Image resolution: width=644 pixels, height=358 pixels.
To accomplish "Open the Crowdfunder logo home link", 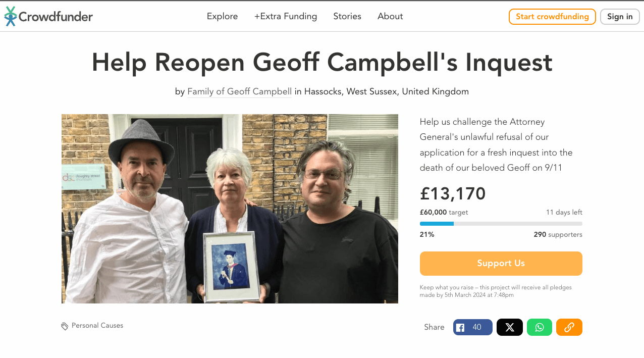I will 48,17.
